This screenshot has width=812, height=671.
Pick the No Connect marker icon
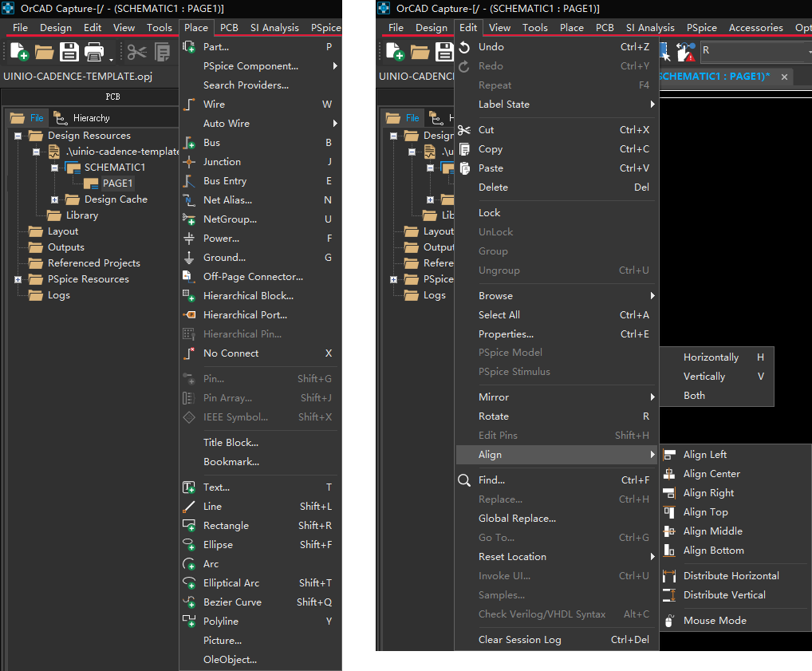(189, 353)
